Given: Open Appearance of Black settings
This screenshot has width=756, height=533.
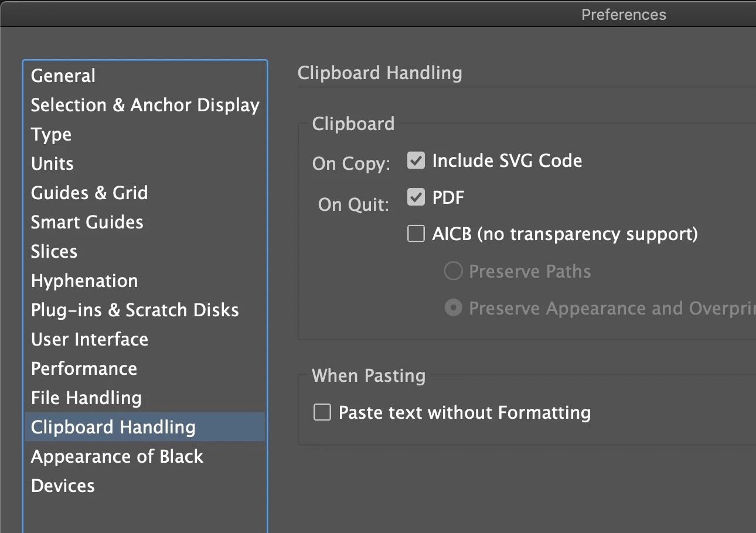Looking at the screenshot, I should pyautogui.click(x=117, y=457).
